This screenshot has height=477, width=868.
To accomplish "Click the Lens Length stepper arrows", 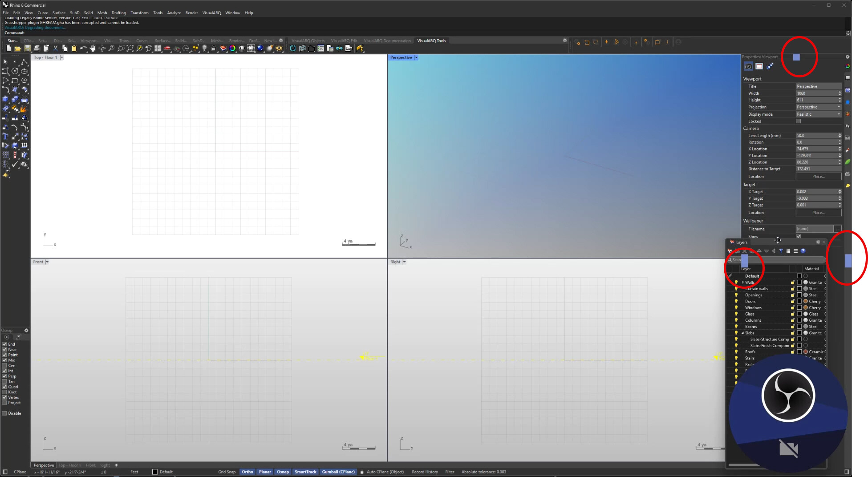I will 840,135.
